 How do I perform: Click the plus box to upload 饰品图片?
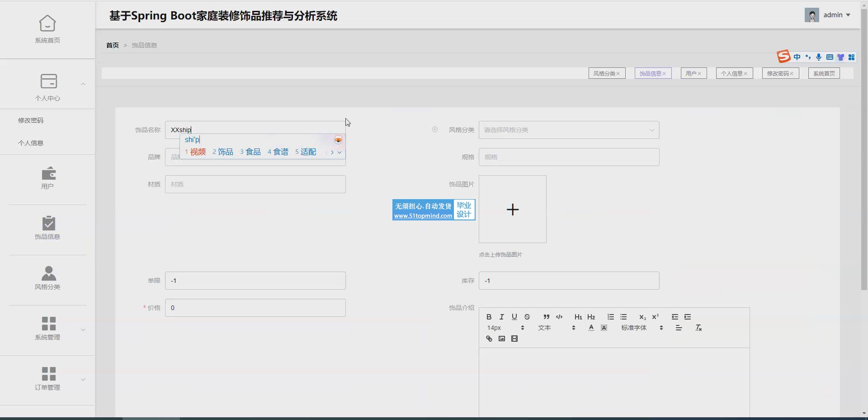click(512, 209)
